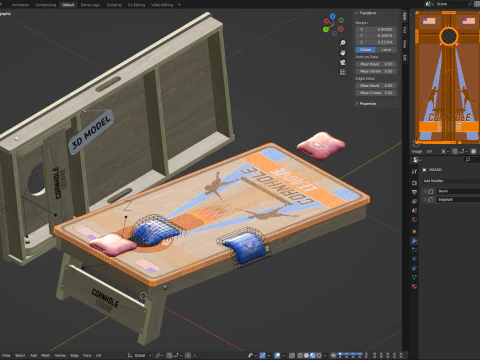The height and width of the screenshot is (360, 480).
Task: Open the Render properties tab icon
Action: 414,183
